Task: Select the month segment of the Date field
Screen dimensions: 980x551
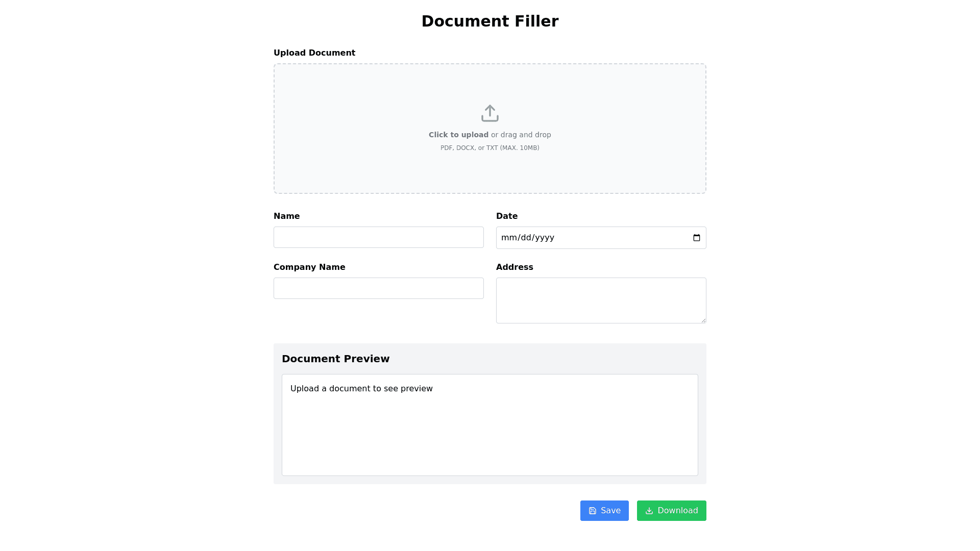Action: pos(508,238)
